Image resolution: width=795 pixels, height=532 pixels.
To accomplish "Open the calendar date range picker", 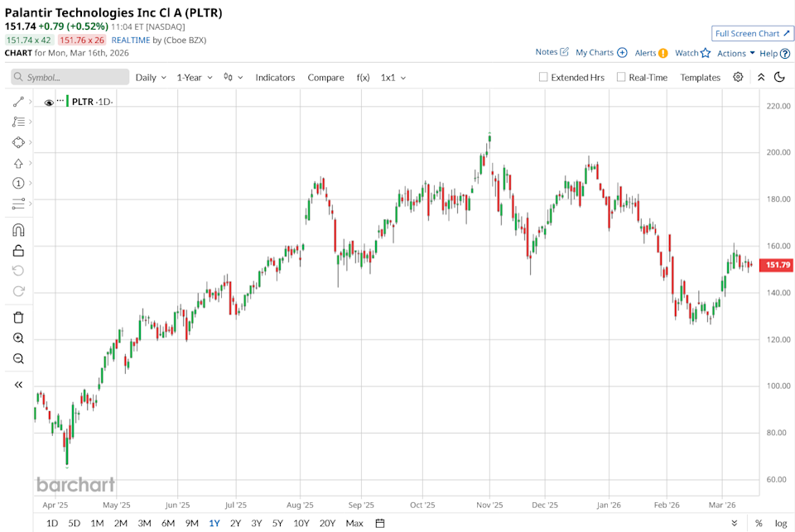I will (x=380, y=523).
